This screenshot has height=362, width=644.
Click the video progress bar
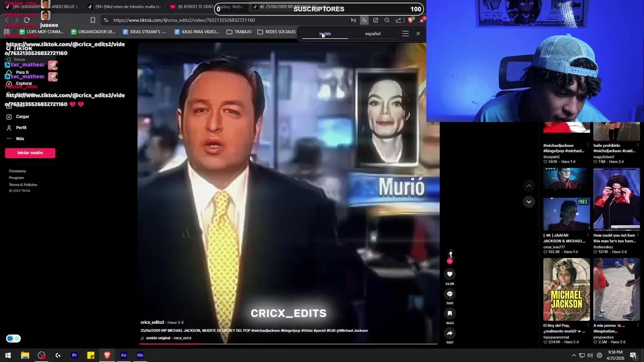pyautogui.click(x=289, y=344)
